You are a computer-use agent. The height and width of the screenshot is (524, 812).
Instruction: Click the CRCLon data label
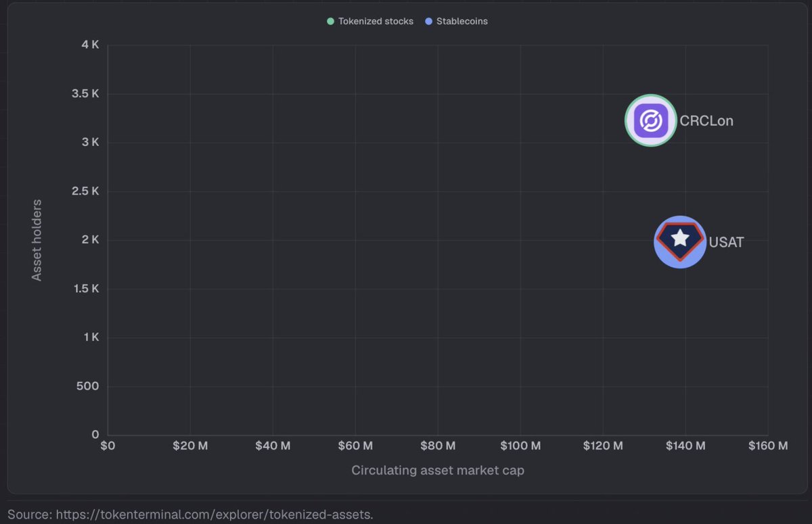[x=706, y=121]
